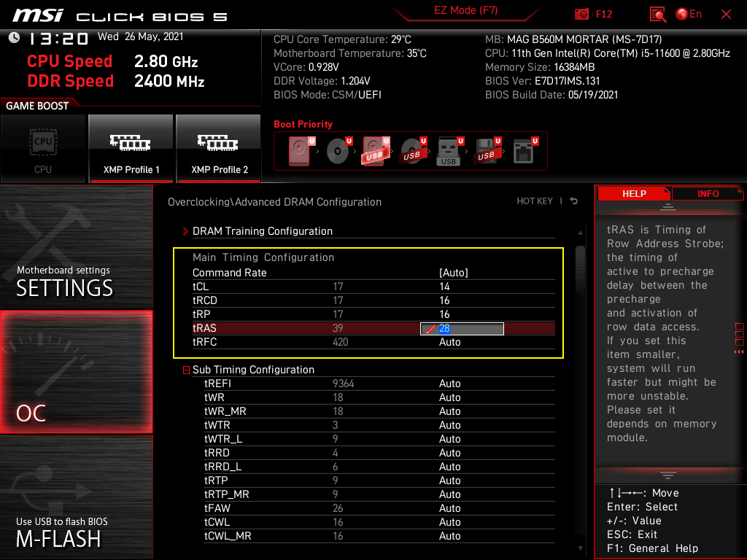Select the USB key boot device icon
Image resolution: width=747 pixels, height=560 pixels.
449,151
